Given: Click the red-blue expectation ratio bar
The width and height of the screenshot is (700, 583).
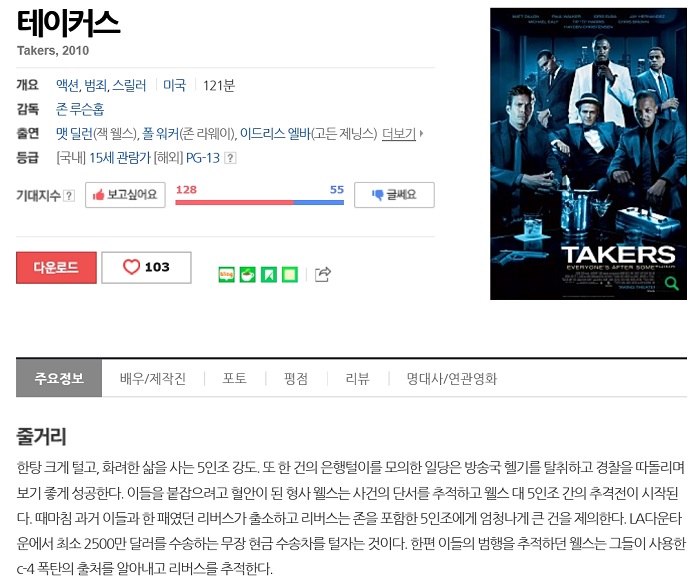Looking at the screenshot, I should tap(259, 202).
